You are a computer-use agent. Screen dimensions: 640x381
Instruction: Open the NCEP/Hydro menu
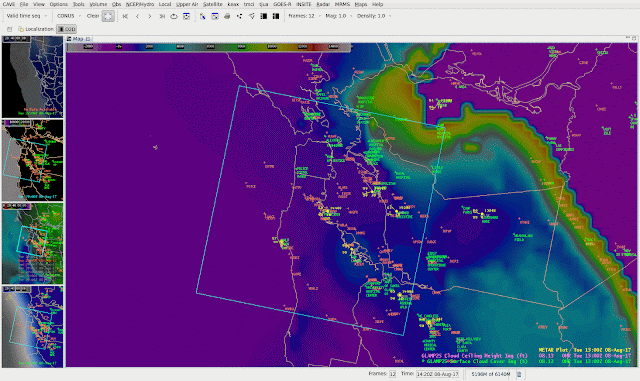coord(140,4)
